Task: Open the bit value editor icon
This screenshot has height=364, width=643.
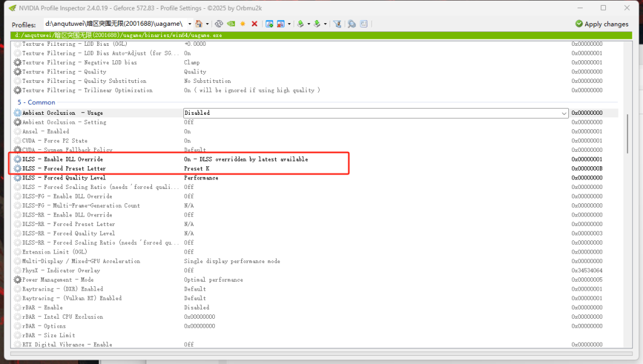Action: [364, 24]
